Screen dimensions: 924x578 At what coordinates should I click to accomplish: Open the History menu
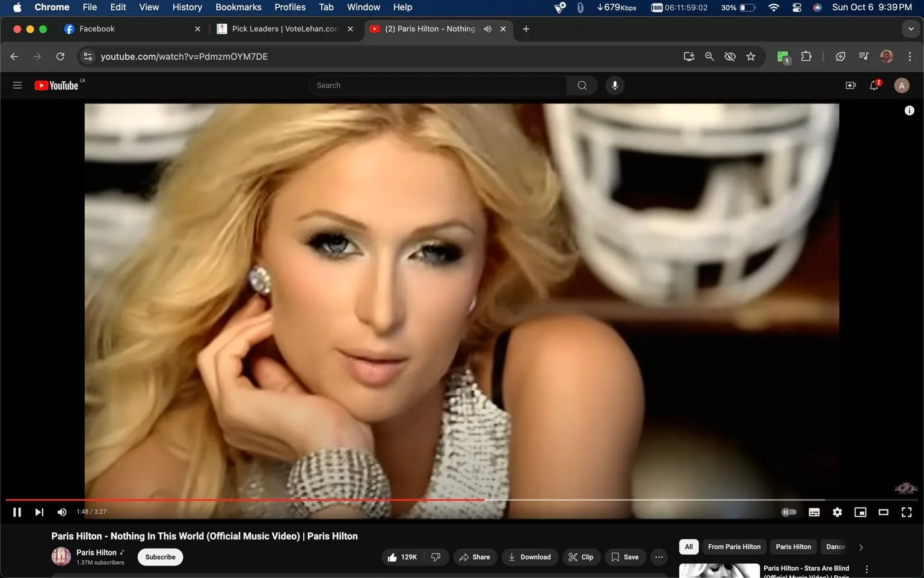coord(187,7)
